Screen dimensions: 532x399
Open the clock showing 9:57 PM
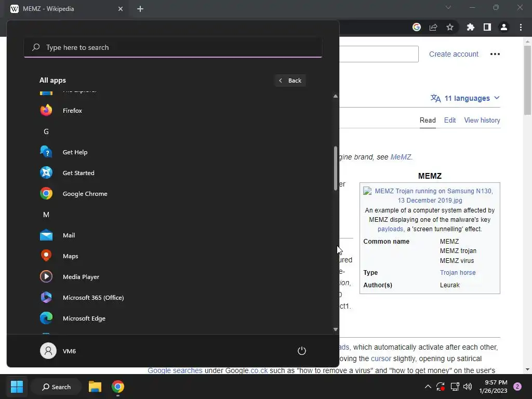coord(493,387)
